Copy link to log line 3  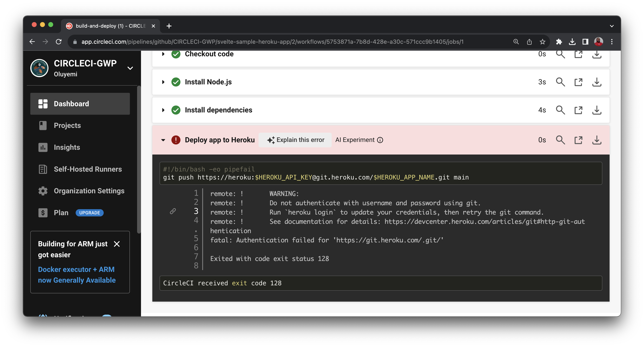[x=173, y=211]
